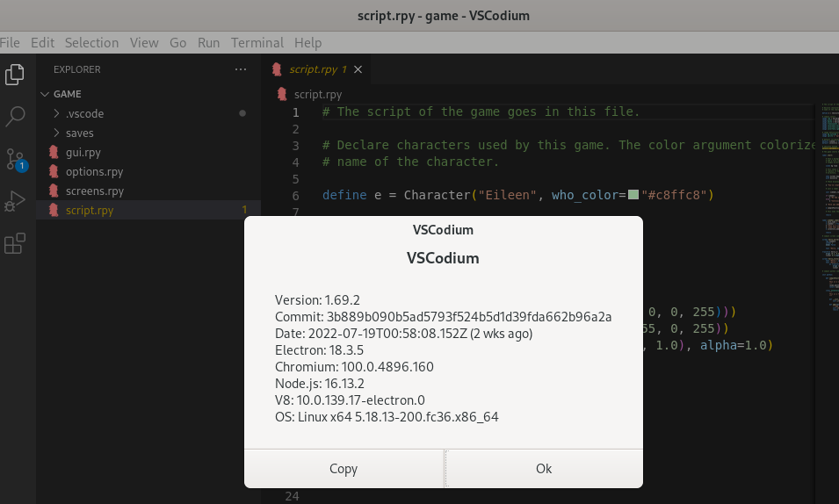Click the EXPLORER panel header
This screenshot has height=504, width=839.
77,69
